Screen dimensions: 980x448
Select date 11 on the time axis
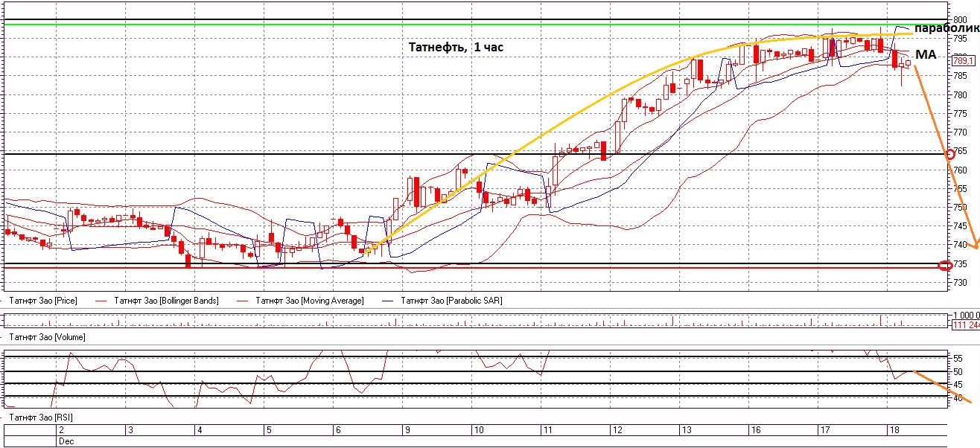coord(548,430)
